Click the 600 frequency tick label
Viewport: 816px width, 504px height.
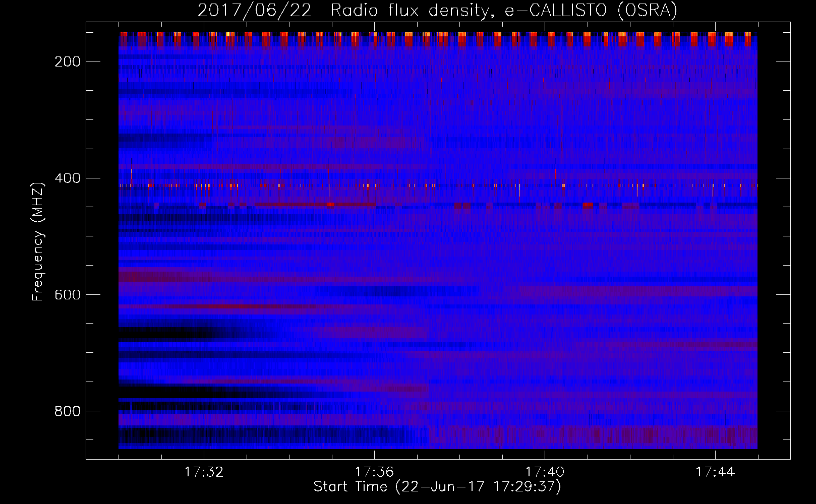[68, 295]
